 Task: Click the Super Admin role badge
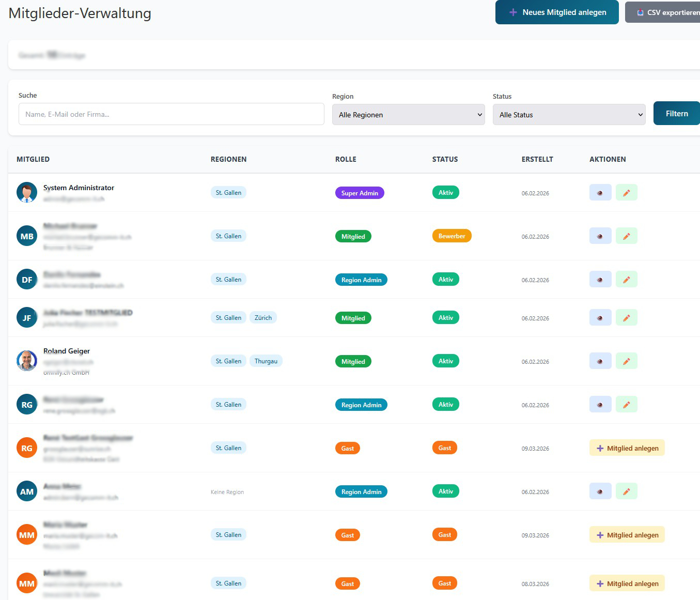pyautogui.click(x=360, y=193)
